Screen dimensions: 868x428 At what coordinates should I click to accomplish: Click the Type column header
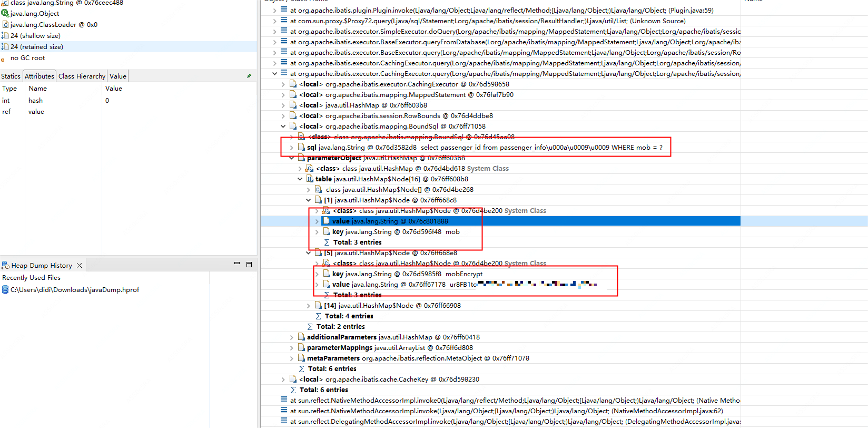[9, 89]
